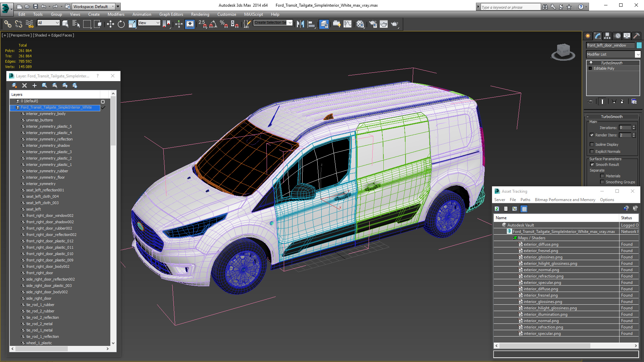Open the Modifier List dropdown
This screenshot has height=362, width=644.
[x=638, y=54]
